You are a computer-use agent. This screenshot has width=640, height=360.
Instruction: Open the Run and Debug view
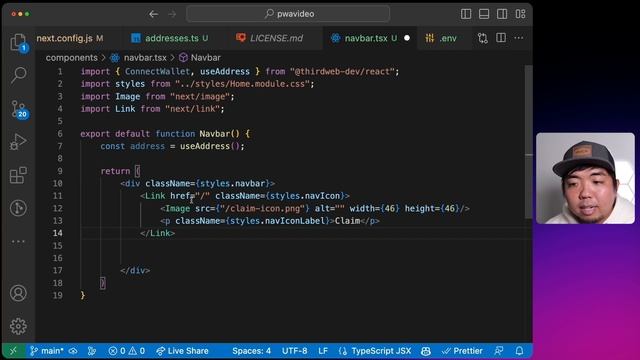[18, 142]
